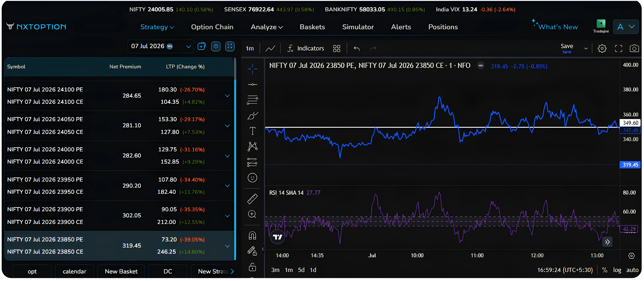Select the ruler measure tool
The height and width of the screenshot is (281, 644).
(x=252, y=199)
